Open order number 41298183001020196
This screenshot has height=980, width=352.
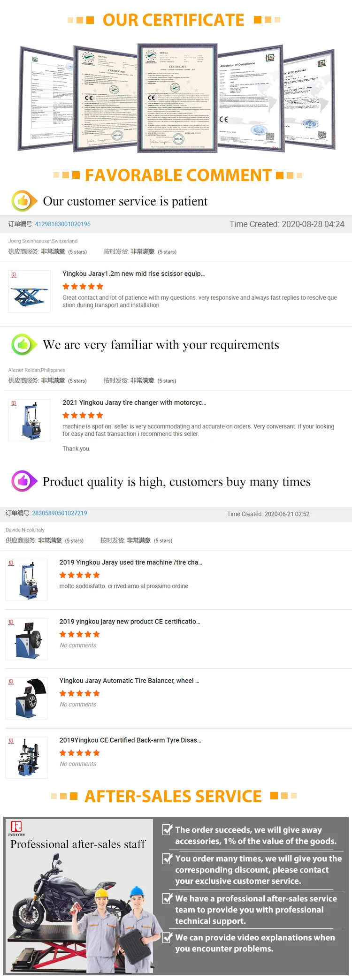point(62,224)
